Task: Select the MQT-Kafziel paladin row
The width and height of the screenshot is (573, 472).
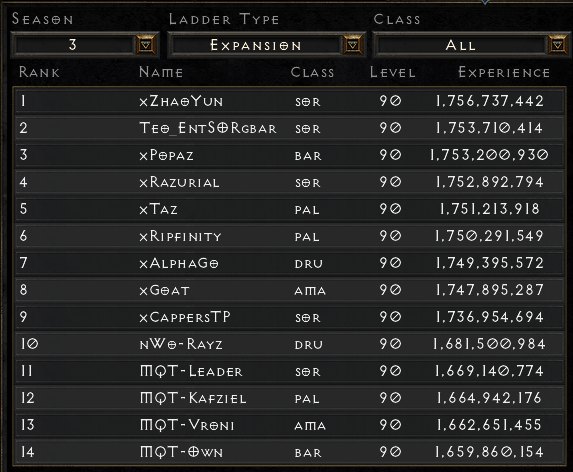Action: [289, 398]
